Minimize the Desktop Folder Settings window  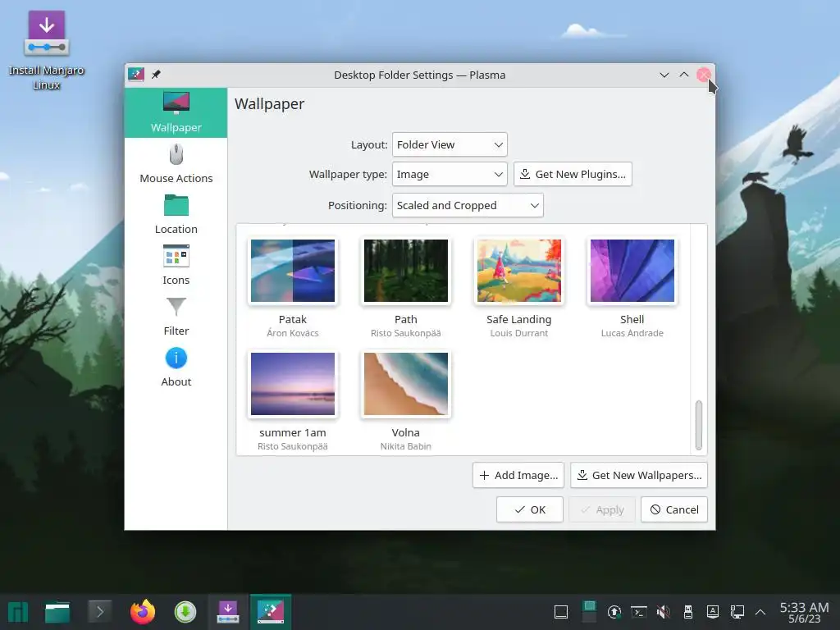click(x=664, y=75)
